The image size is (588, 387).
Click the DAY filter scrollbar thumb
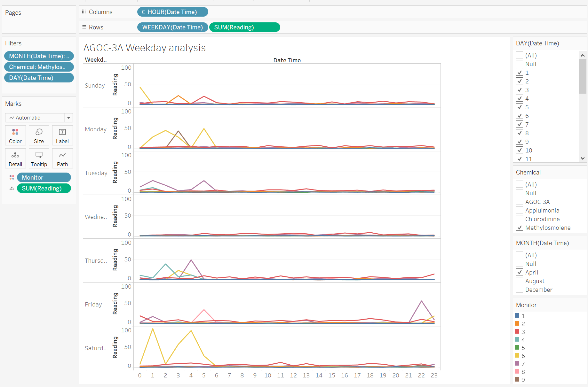click(x=583, y=76)
